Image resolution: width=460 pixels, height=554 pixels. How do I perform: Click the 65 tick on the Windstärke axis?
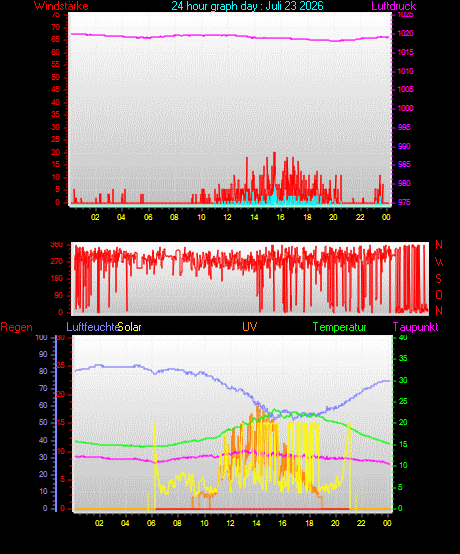(x=56, y=40)
